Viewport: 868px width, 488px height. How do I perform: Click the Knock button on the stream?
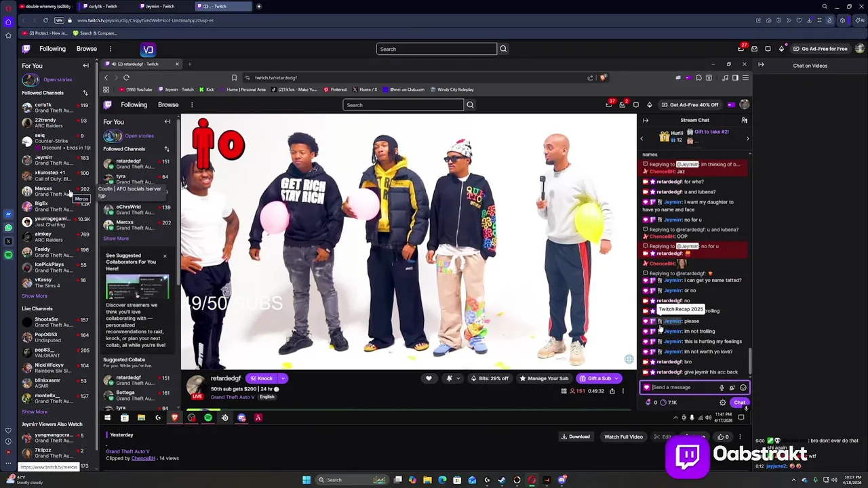pyautogui.click(x=262, y=378)
